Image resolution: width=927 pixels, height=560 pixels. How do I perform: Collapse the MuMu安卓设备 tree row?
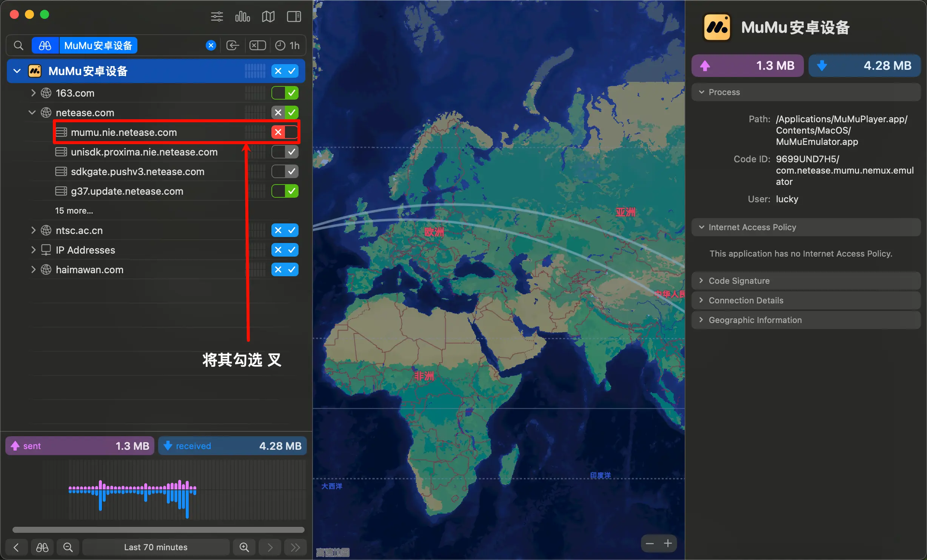point(17,71)
